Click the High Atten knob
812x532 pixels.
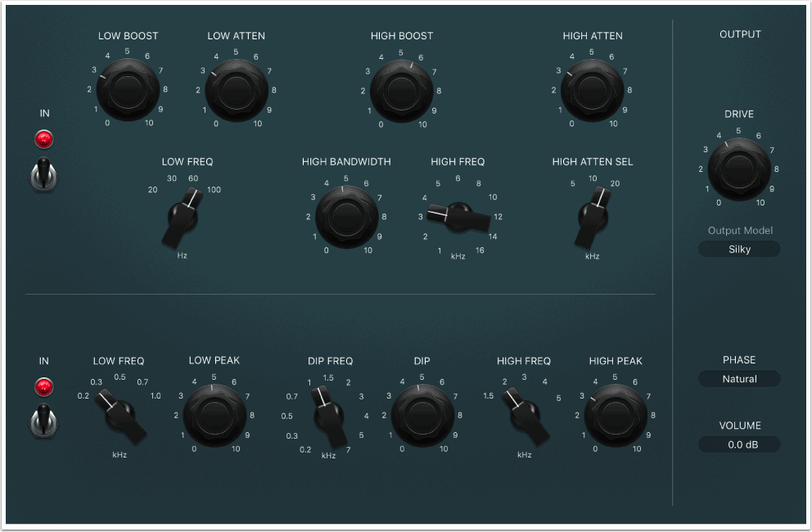coord(593,88)
